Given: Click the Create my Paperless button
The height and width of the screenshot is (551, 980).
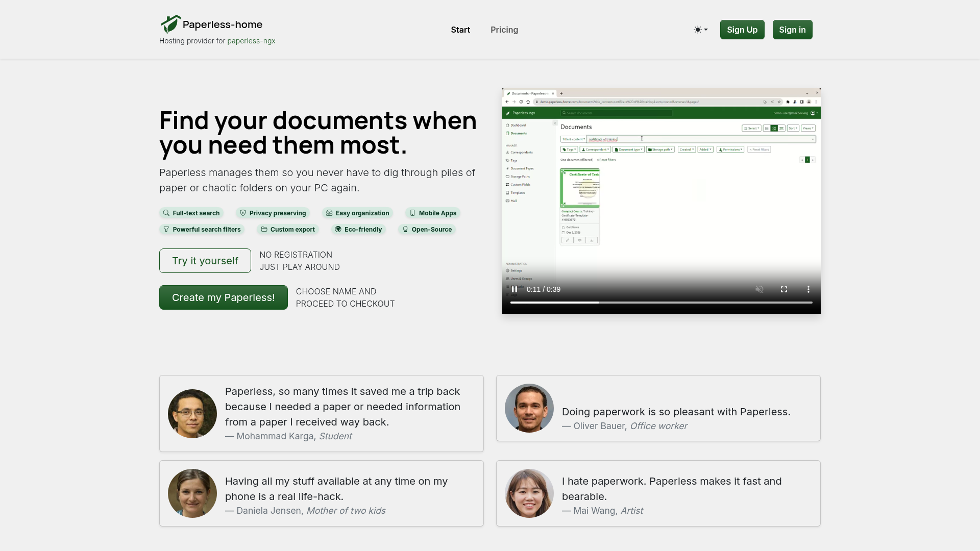Looking at the screenshot, I should pos(223,297).
